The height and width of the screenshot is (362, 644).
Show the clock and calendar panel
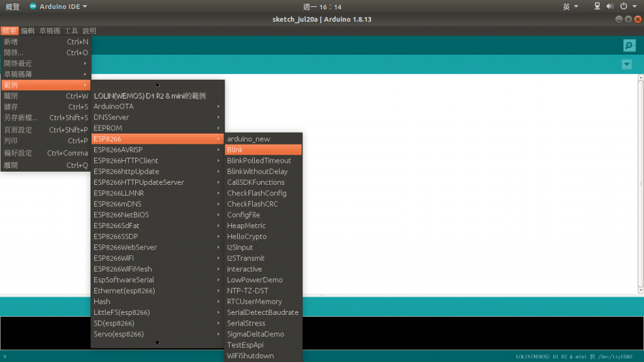(322, 6)
